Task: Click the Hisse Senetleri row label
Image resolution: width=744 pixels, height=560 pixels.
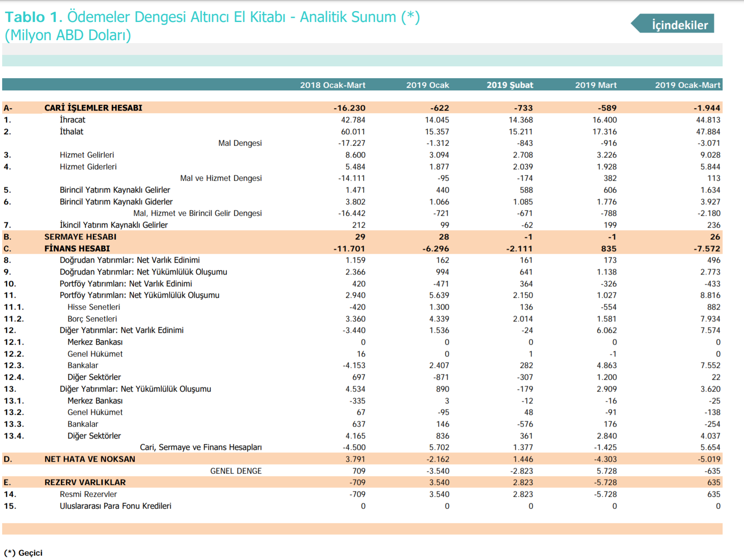Action: click(94, 307)
